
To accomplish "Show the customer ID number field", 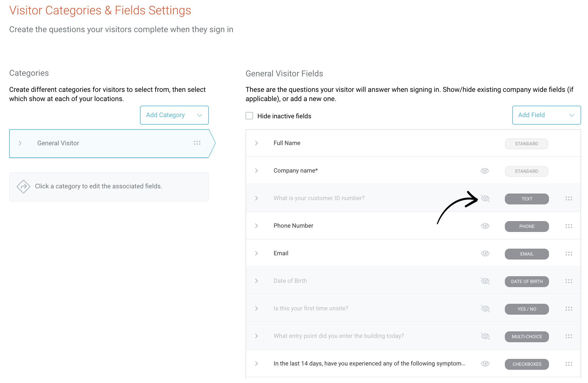I will click(485, 198).
